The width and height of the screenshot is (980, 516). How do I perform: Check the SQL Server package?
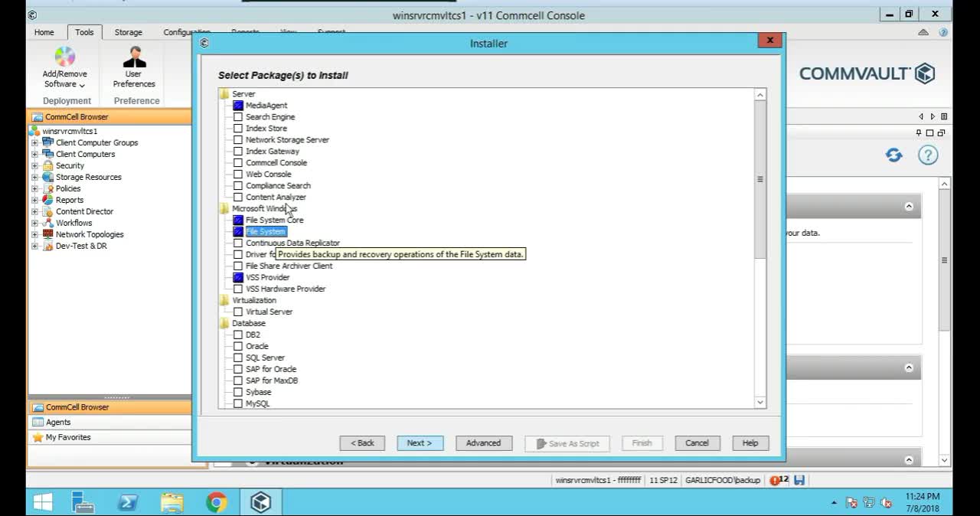[238, 358]
